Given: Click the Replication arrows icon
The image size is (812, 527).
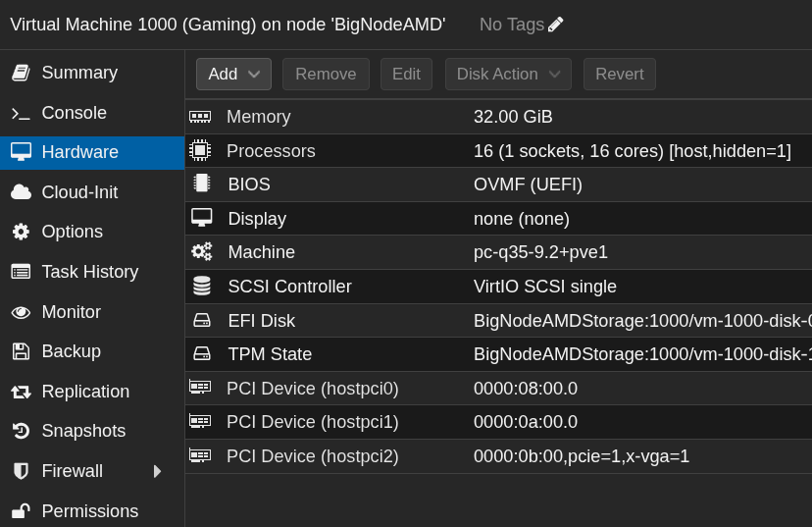Looking at the screenshot, I should tap(21, 392).
